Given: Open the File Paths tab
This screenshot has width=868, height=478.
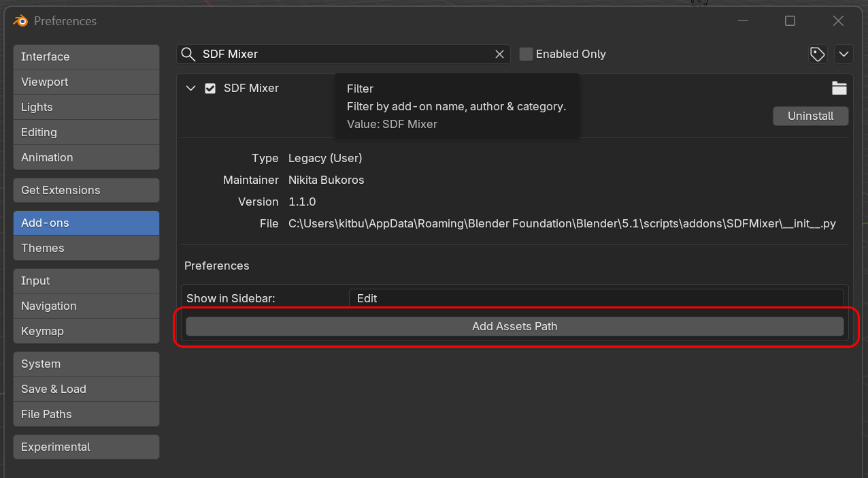Looking at the screenshot, I should click(x=86, y=414).
